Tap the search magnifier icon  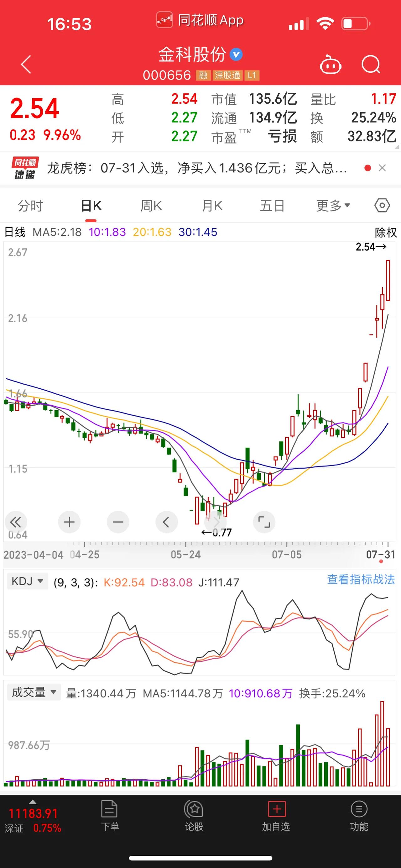[371, 64]
